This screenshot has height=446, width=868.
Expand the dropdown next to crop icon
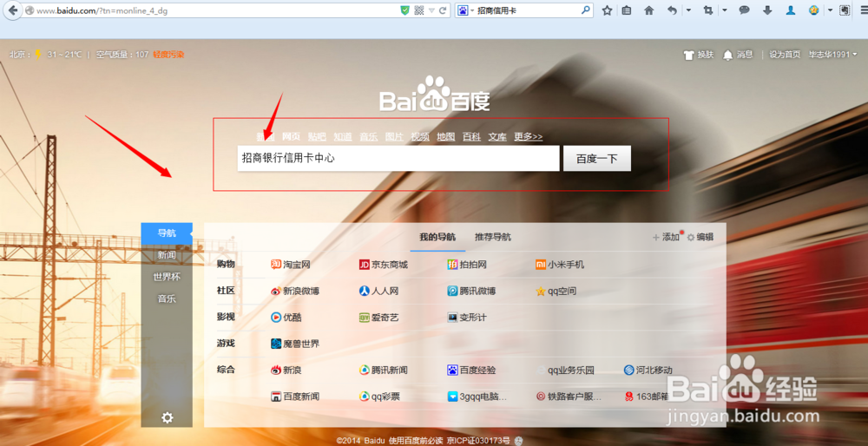(725, 10)
